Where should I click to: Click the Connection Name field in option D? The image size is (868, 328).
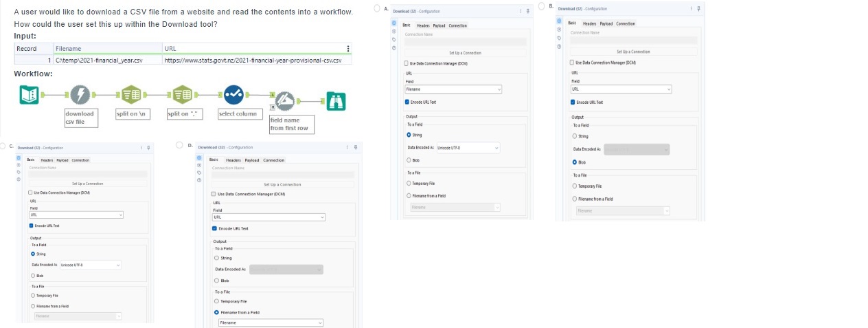click(282, 175)
